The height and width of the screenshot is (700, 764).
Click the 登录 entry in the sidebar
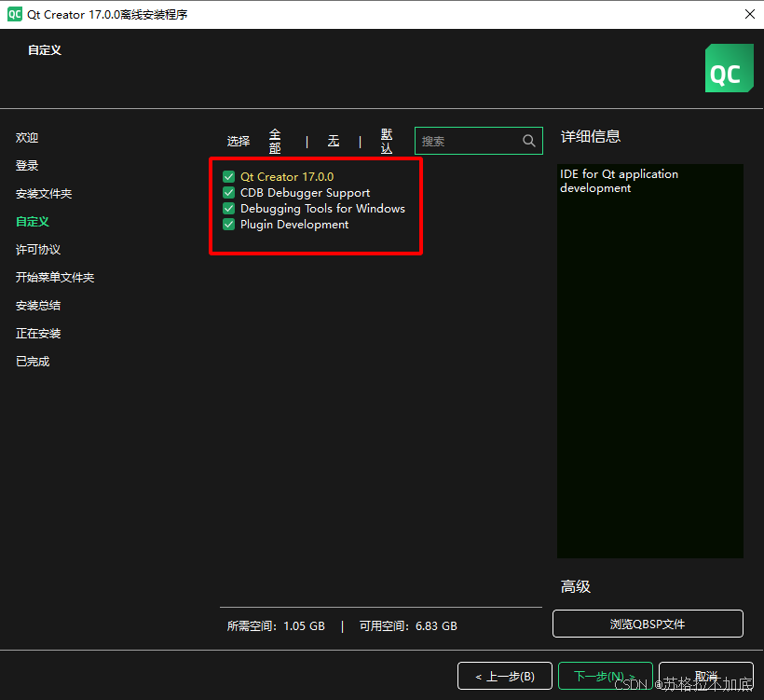click(27, 165)
